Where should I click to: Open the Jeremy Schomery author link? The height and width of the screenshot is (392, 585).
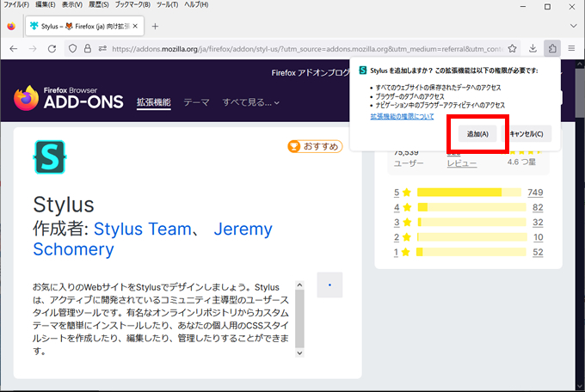(x=152, y=239)
